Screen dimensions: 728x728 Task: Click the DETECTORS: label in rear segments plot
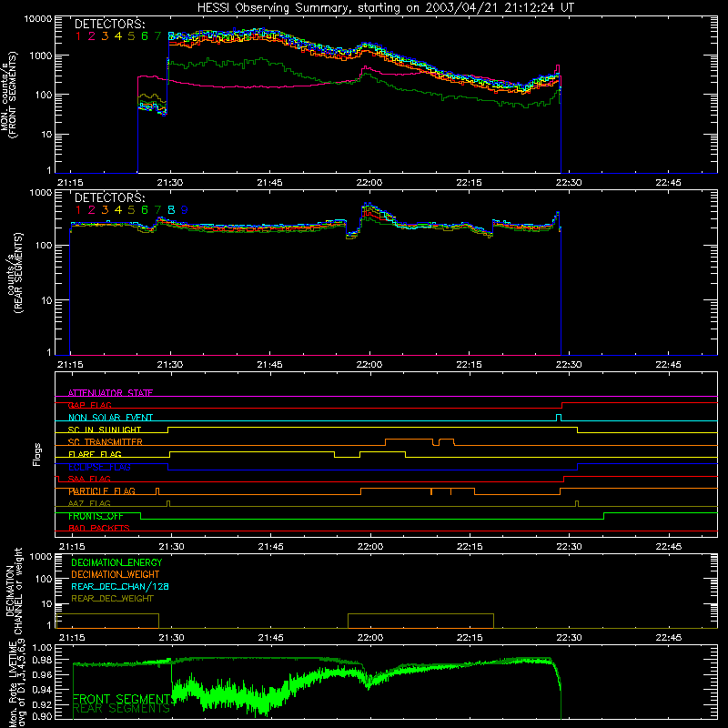[109, 197]
